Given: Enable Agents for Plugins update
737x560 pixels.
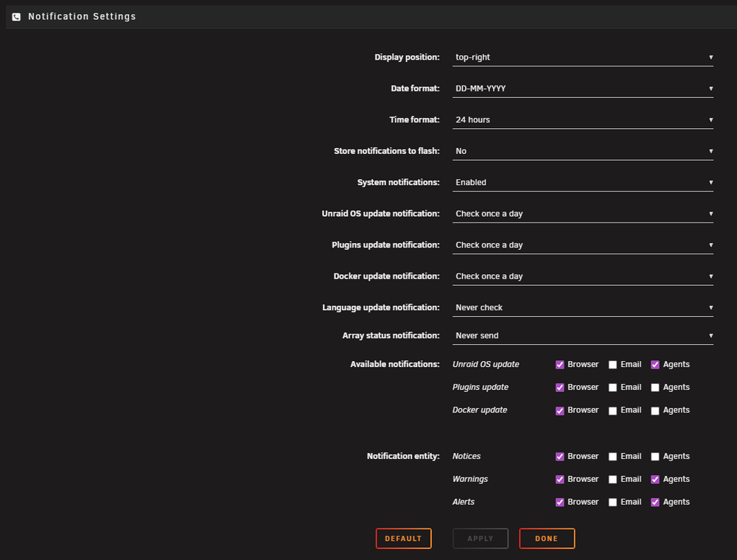Looking at the screenshot, I should [x=654, y=388].
